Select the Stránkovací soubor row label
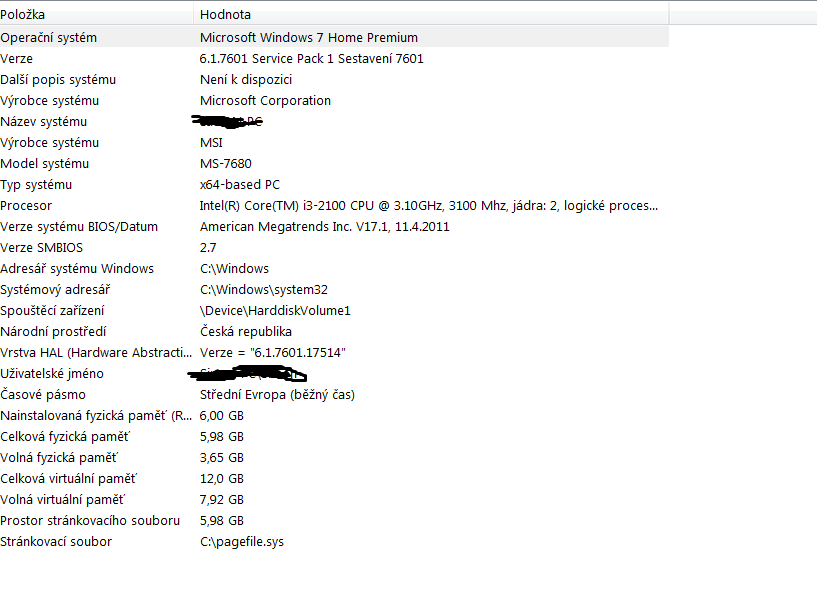Image resolution: width=817 pixels, height=611 pixels. click(x=56, y=542)
